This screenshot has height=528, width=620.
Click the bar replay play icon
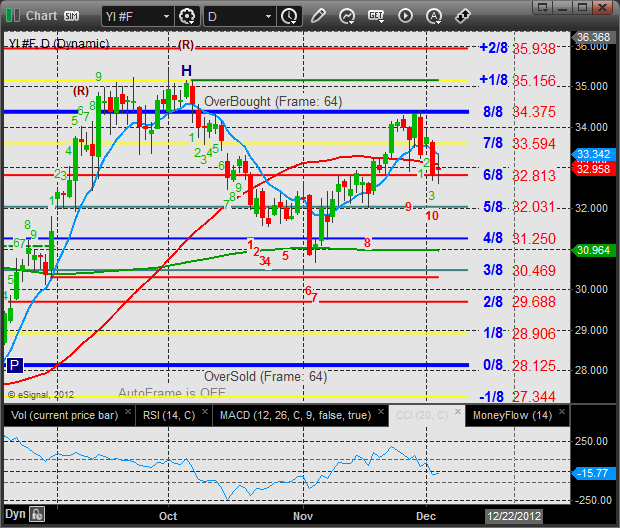405,16
